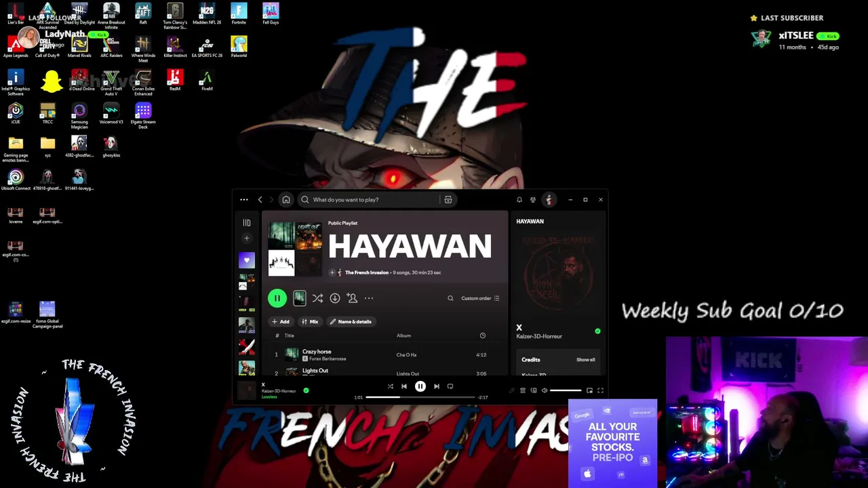Open the Connect to a device icon
The height and width of the screenshot is (488, 868).
(534, 390)
